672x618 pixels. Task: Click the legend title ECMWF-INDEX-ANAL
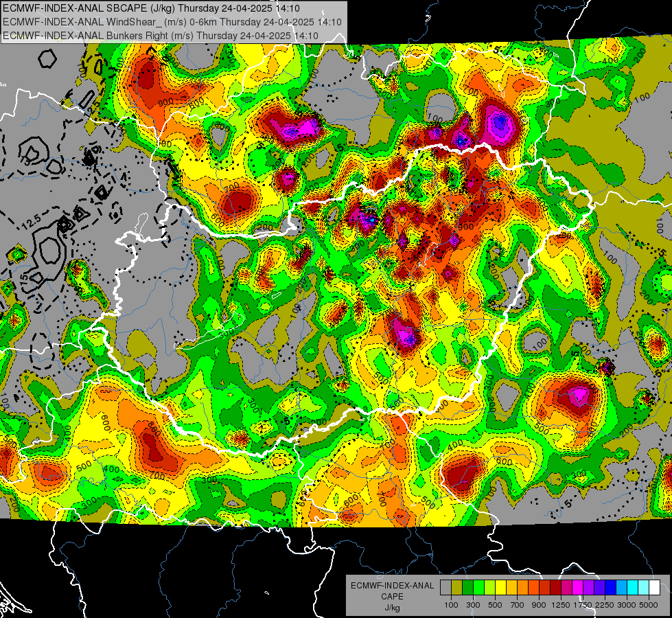click(x=392, y=586)
